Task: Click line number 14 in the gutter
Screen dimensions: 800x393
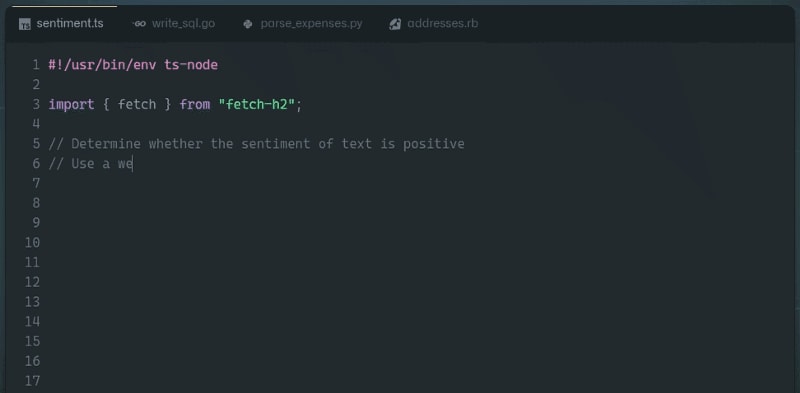Action: (x=32, y=322)
